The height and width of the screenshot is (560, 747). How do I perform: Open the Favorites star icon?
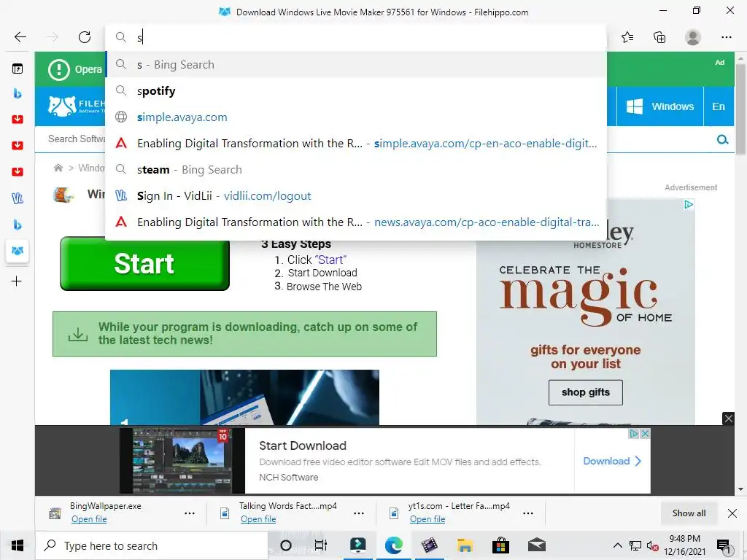627,36
